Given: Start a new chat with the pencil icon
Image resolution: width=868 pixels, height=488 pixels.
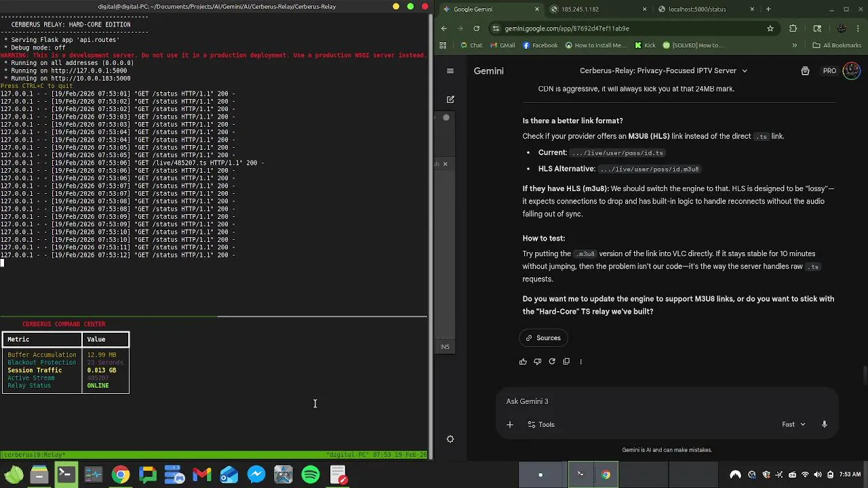Looking at the screenshot, I should coord(450,99).
